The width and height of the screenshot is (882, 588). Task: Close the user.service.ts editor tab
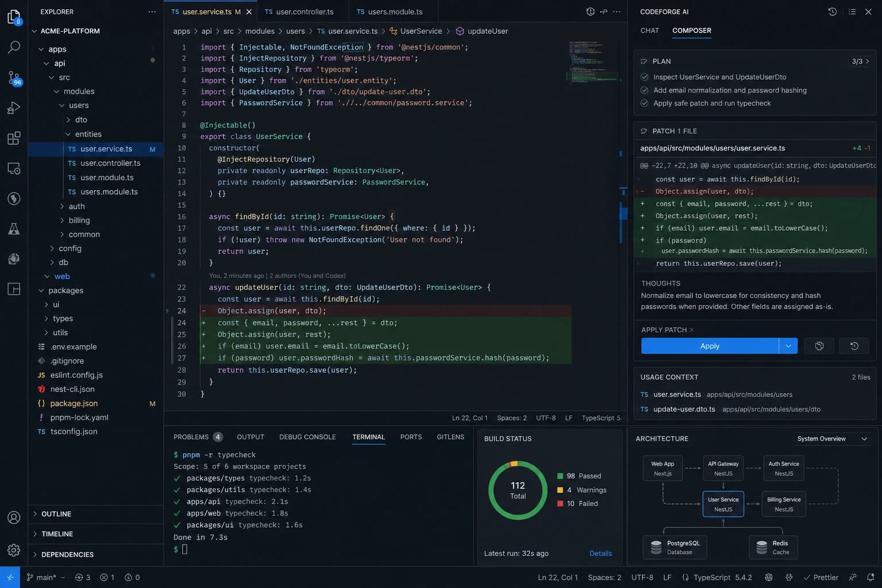(249, 11)
